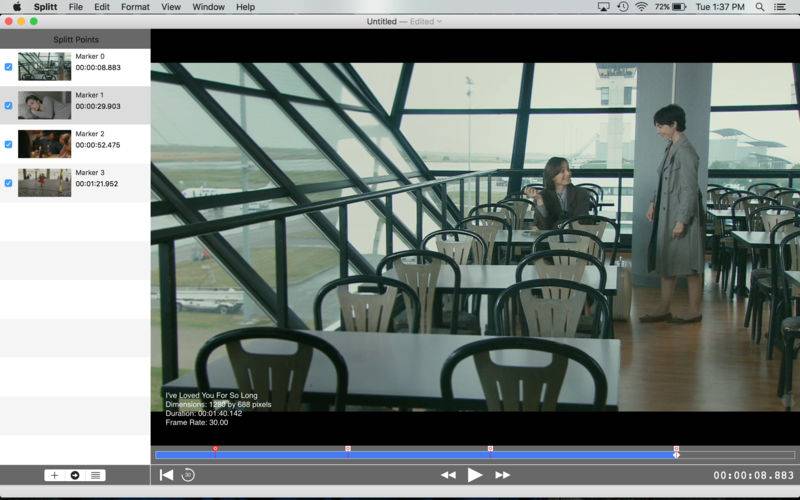The height and width of the screenshot is (500, 800).
Task: Open the Edit menu
Action: point(102,7)
